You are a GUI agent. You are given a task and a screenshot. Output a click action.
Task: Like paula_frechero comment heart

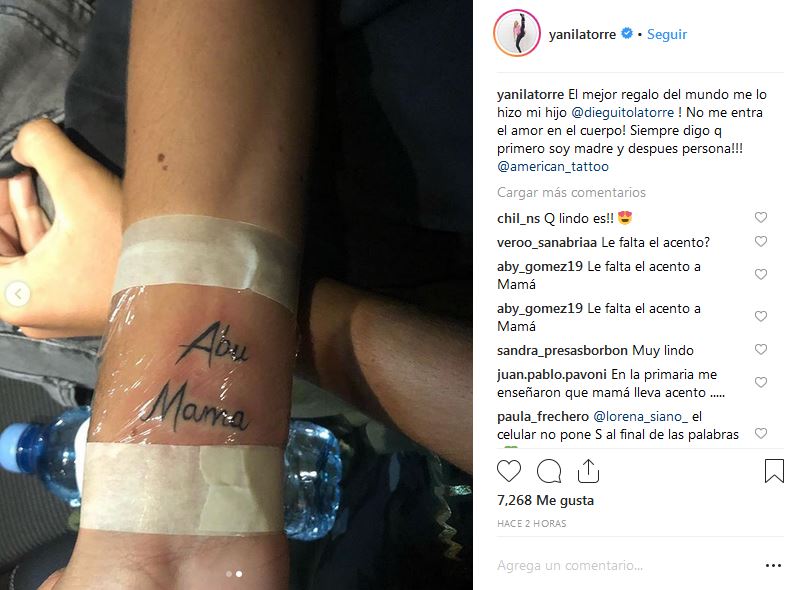761,433
